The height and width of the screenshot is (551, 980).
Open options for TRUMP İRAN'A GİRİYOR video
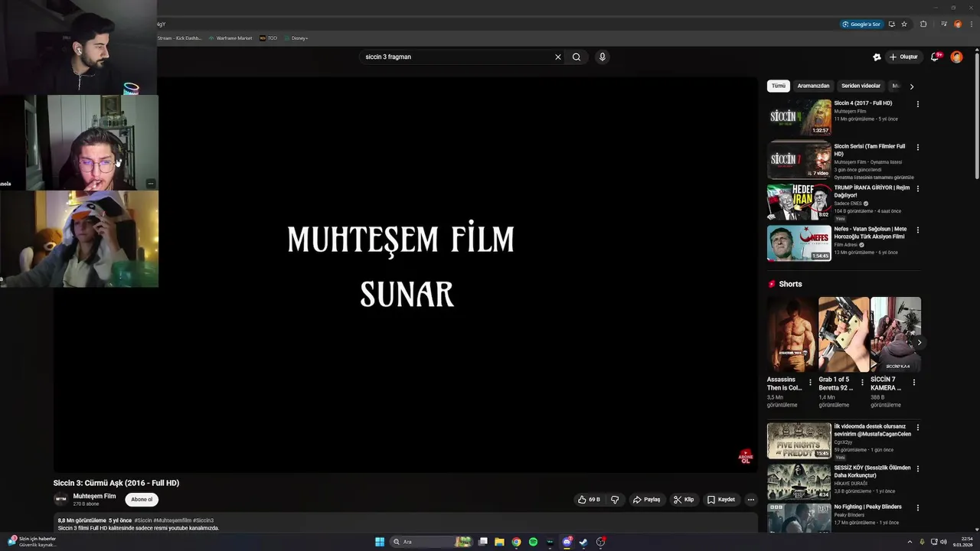pos(918,188)
